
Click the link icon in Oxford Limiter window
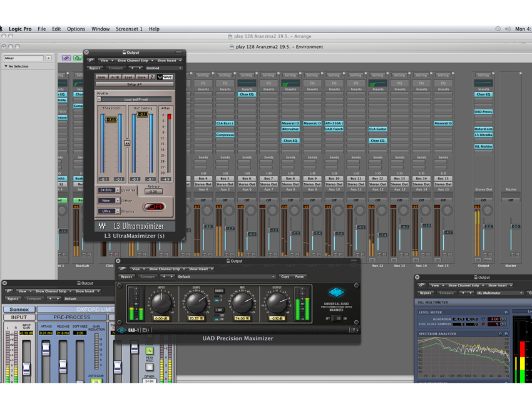(x=9, y=291)
